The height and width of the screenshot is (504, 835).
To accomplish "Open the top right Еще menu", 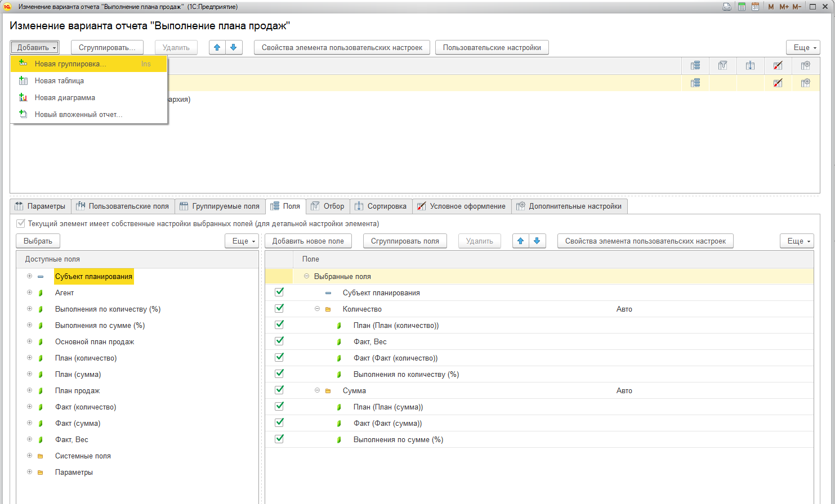I will tap(803, 47).
